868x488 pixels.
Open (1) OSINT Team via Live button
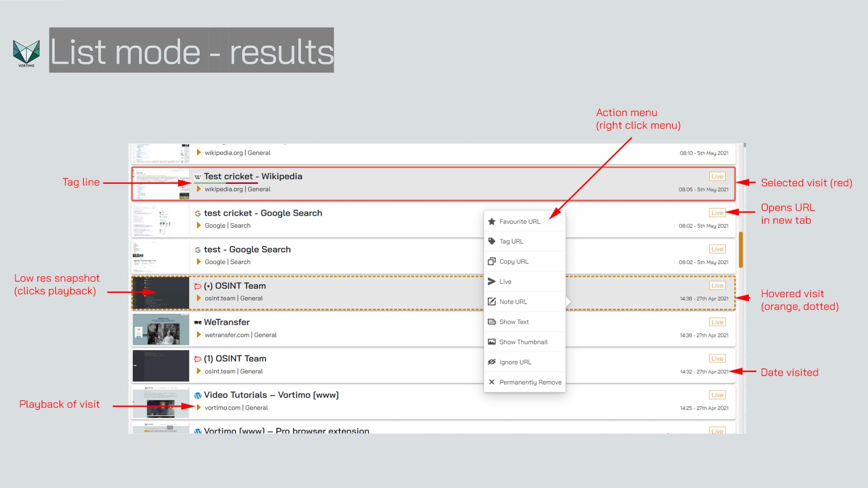717,358
